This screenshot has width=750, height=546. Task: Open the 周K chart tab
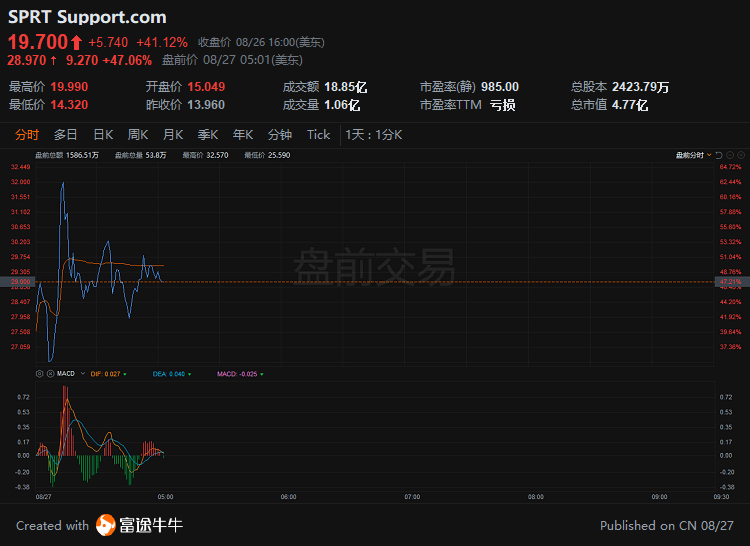coord(138,135)
